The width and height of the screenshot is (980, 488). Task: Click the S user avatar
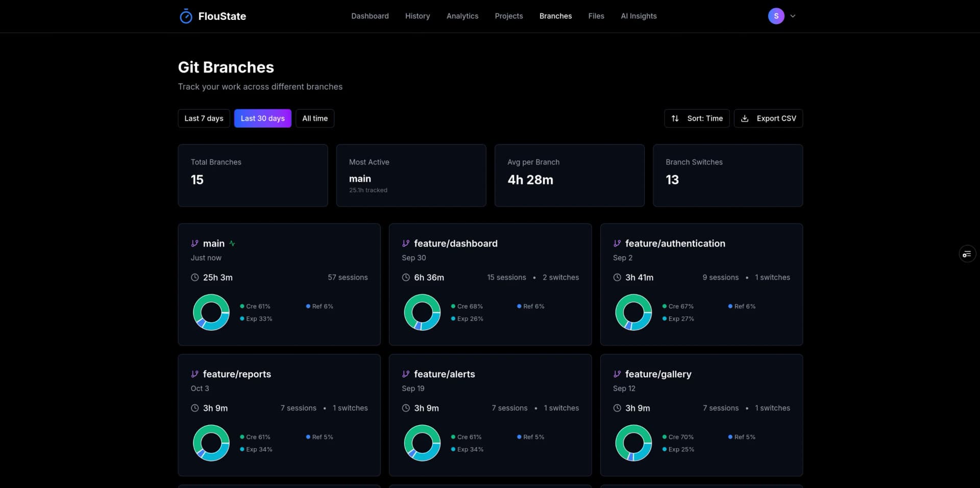tap(775, 16)
